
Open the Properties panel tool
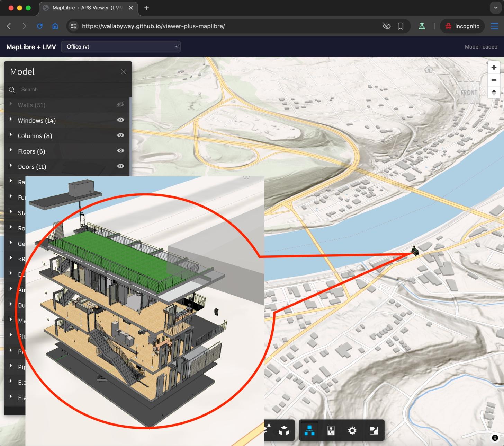coord(331,430)
